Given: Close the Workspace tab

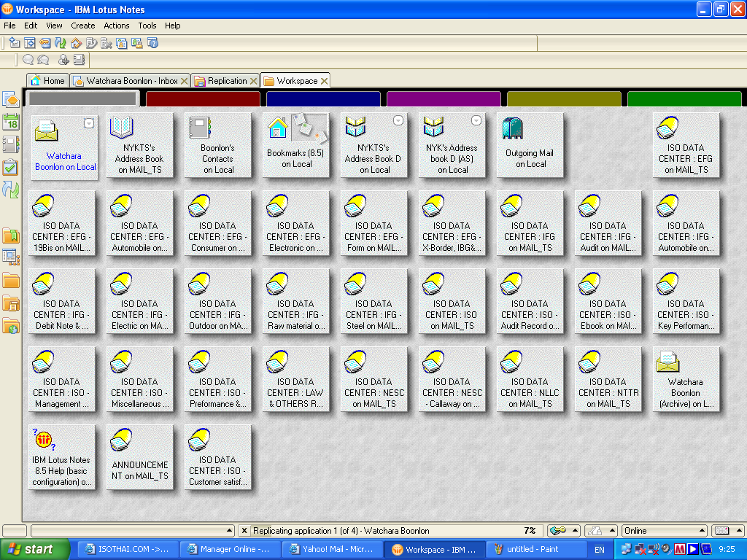Looking at the screenshot, I should 324,82.
